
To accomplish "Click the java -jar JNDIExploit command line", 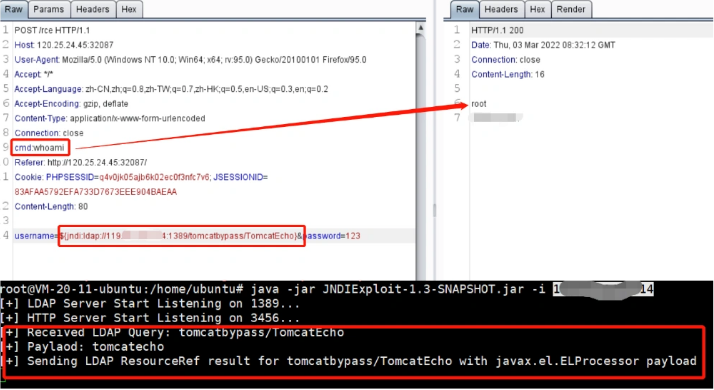I will click(x=327, y=289).
